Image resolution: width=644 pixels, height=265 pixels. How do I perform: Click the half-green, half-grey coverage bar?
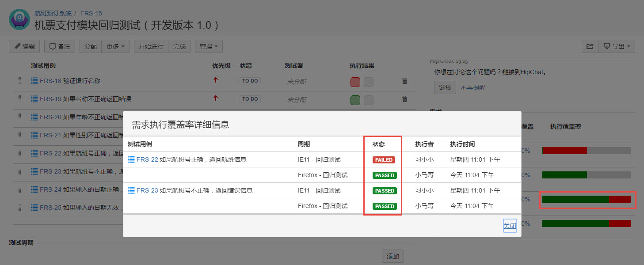pyautogui.click(x=587, y=175)
